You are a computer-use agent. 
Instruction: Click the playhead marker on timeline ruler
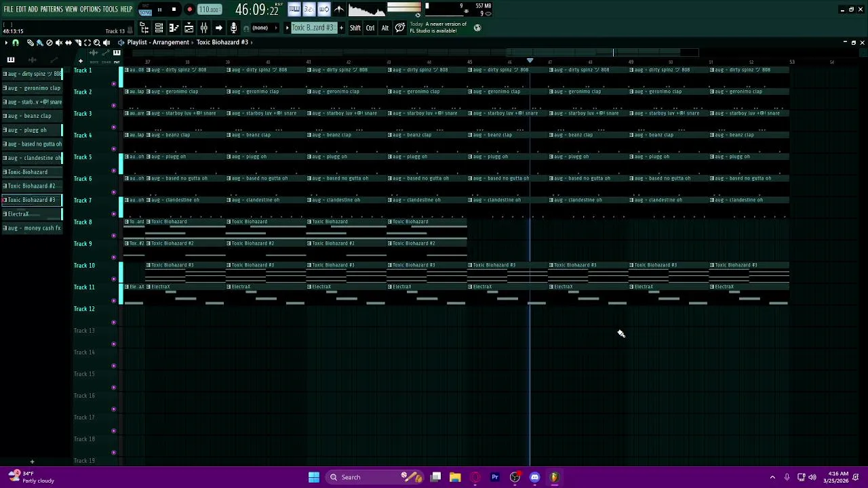tap(530, 62)
